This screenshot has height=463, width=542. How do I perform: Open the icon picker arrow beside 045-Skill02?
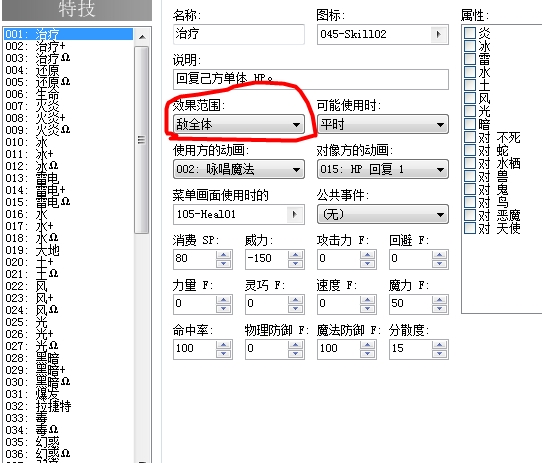pyautogui.click(x=438, y=34)
